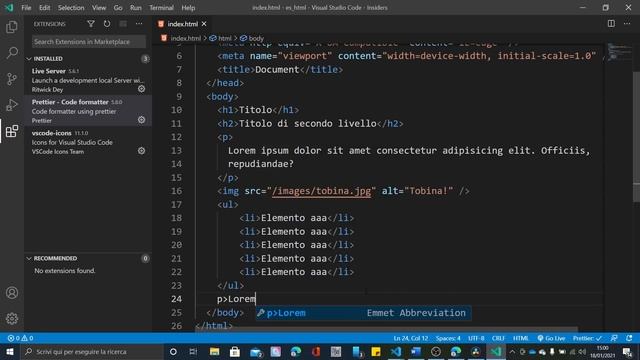Select the Extensions view icon

[x=12, y=131]
